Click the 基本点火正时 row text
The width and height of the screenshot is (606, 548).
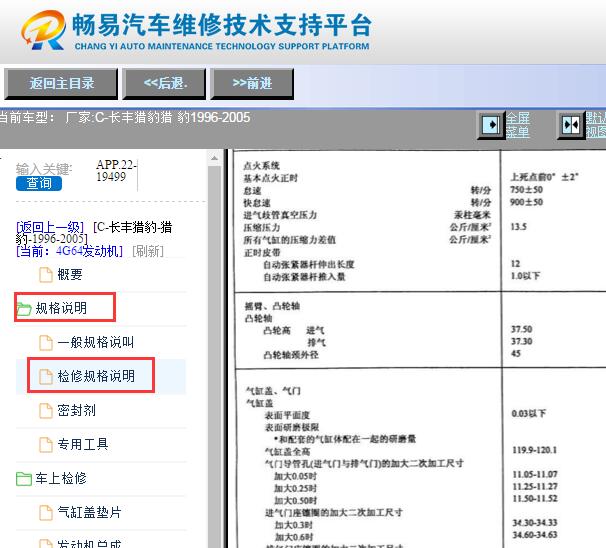271,178
